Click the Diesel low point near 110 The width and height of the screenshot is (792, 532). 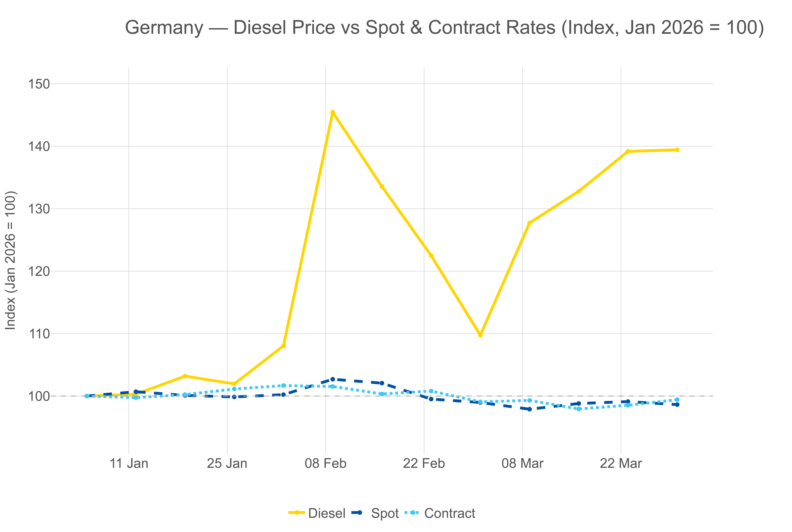(480, 335)
